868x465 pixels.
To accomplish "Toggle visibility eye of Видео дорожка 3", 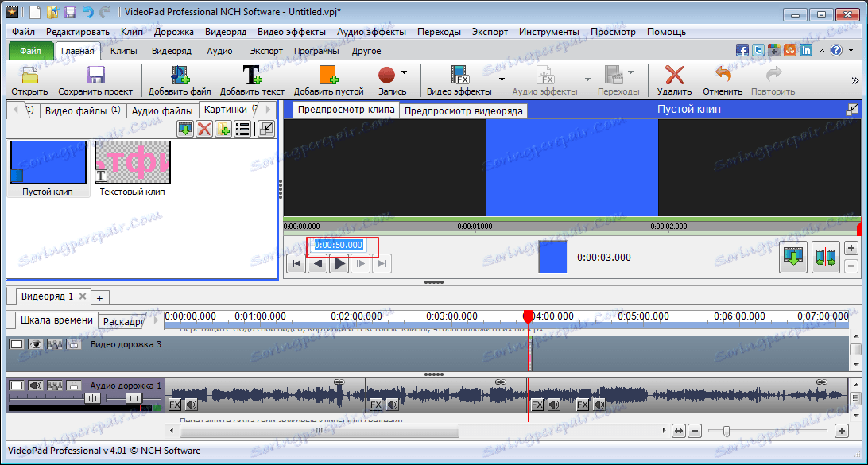I will tap(36, 344).
